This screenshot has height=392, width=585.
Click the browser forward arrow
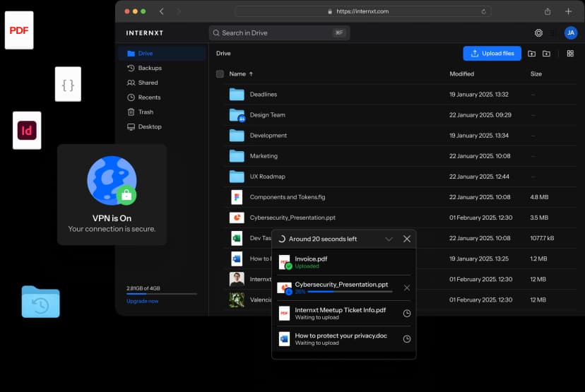[179, 11]
